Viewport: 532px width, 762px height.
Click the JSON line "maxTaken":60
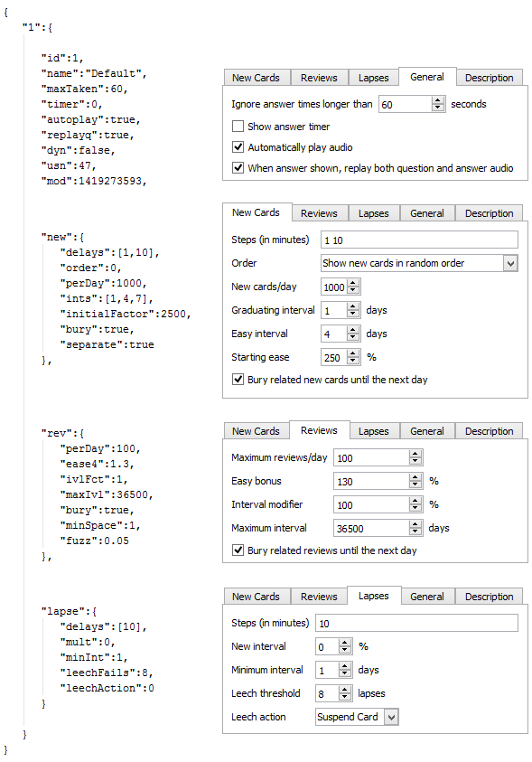click(85, 89)
